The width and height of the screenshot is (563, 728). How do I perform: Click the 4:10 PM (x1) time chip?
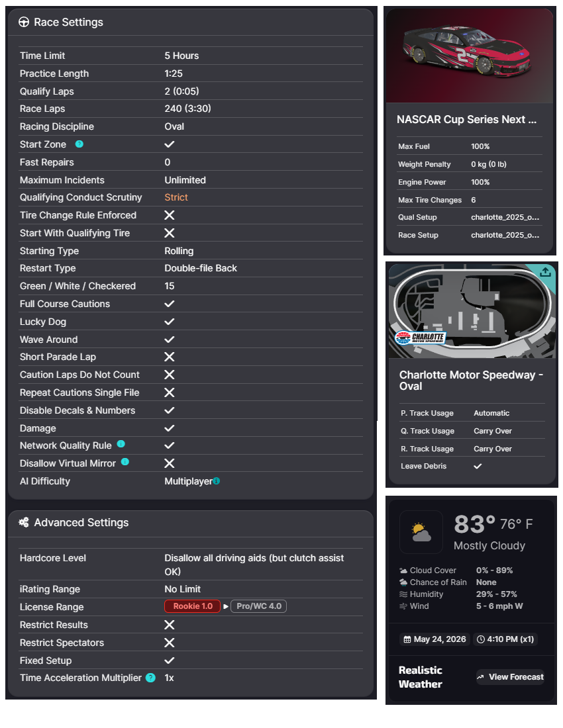coord(505,639)
